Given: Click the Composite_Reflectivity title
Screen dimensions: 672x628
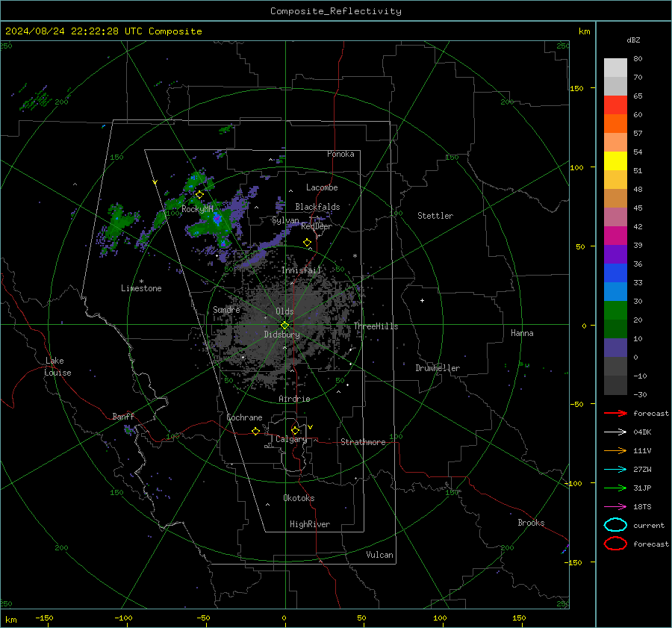Looking at the screenshot, I should tap(336, 11).
